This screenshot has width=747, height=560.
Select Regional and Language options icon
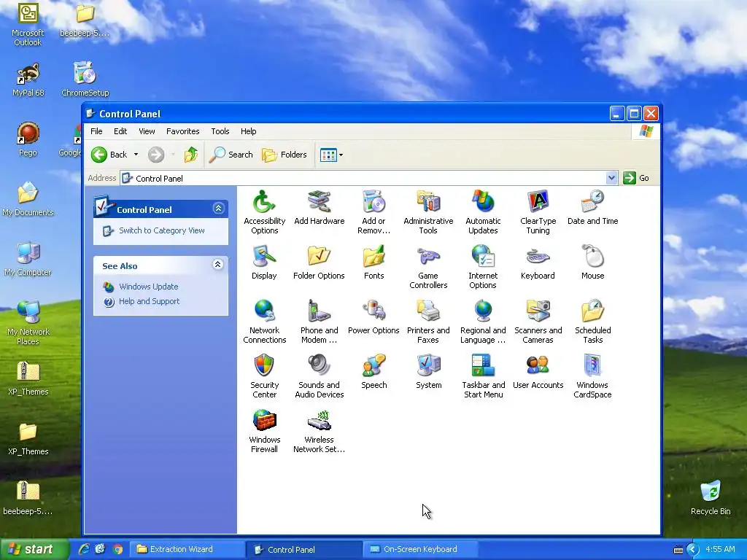tap(483, 321)
